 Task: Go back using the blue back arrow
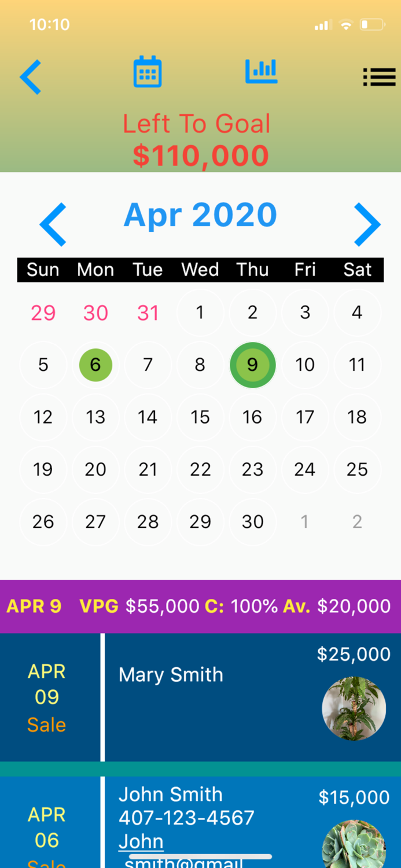30,76
